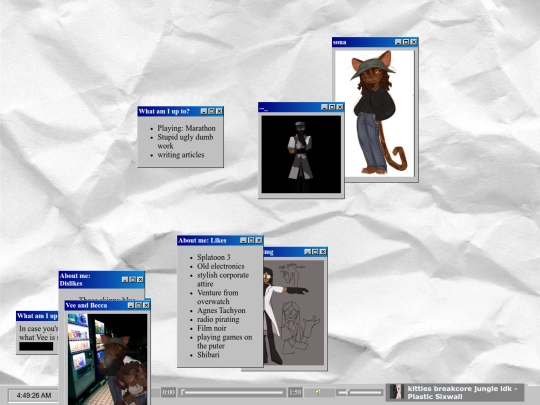Maximize the black-background character image window
The image size is (540, 405).
tap(332, 107)
